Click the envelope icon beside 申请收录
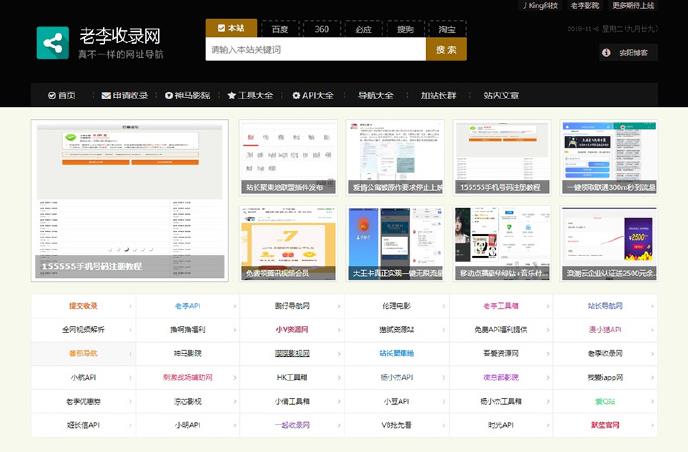The width and height of the screenshot is (688, 452). click(x=106, y=95)
